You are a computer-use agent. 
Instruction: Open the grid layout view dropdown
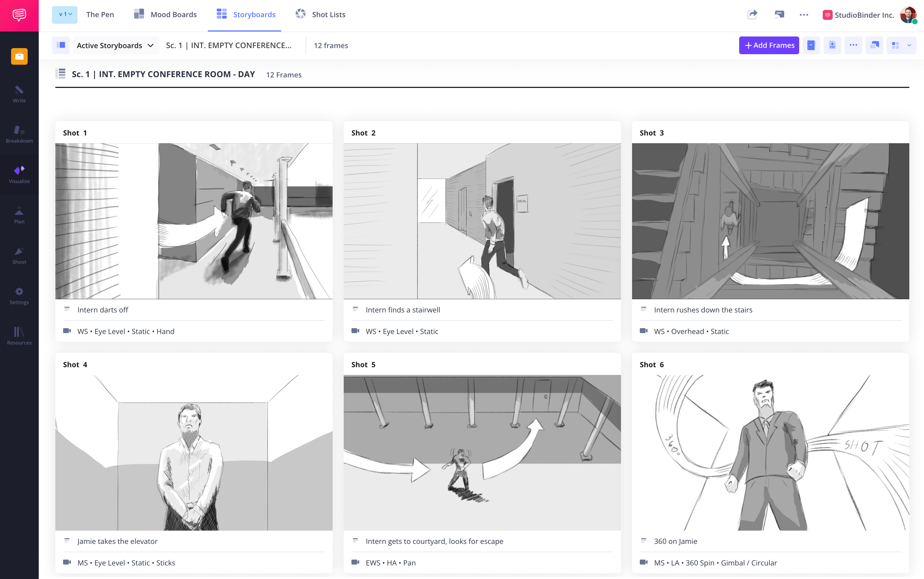point(901,45)
